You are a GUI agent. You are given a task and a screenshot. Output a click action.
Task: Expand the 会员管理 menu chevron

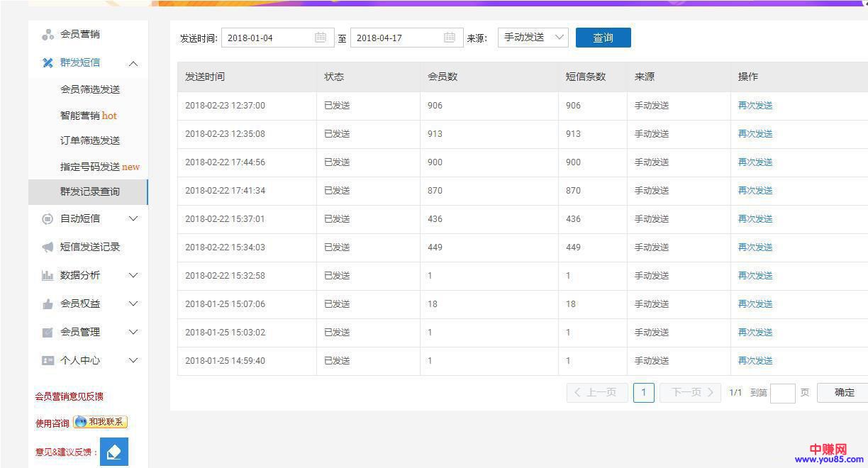coord(133,332)
